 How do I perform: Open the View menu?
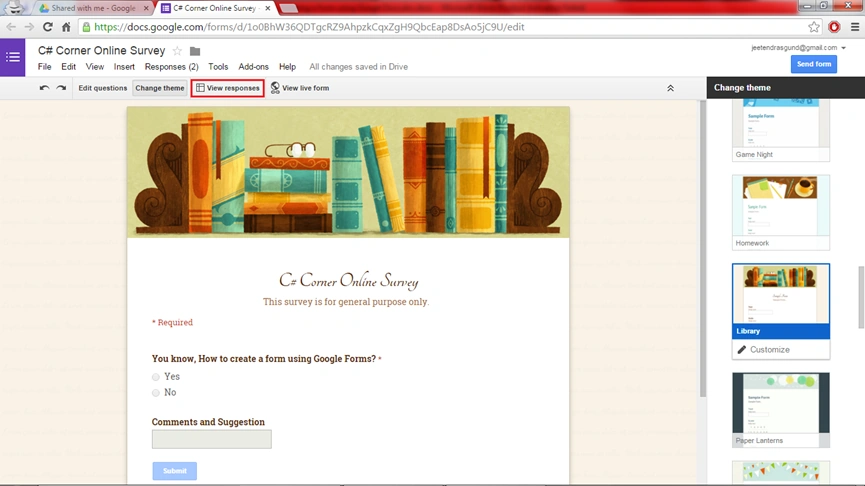click(94, 67)
